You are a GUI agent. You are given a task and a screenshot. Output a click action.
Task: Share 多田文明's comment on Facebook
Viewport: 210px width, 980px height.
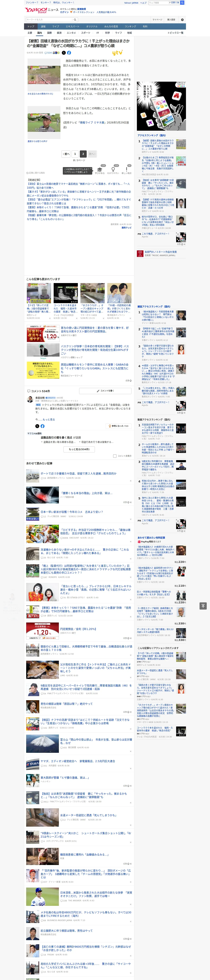(x=42, y=426)
